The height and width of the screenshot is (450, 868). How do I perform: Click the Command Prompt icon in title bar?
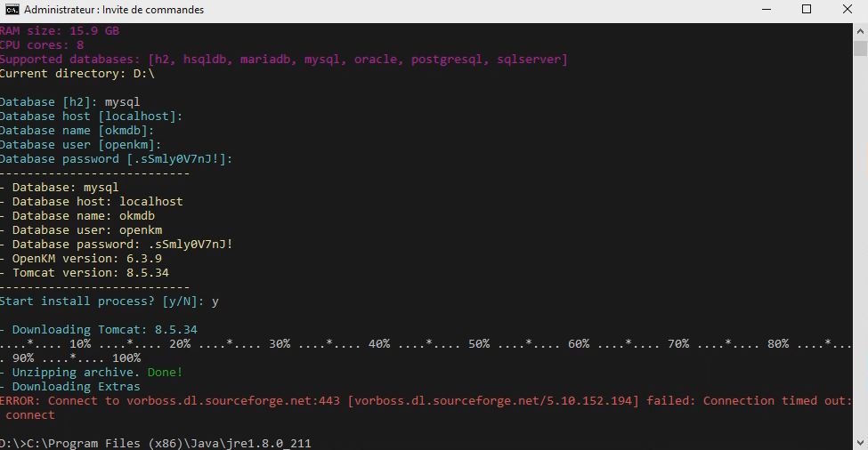[12, 10]
